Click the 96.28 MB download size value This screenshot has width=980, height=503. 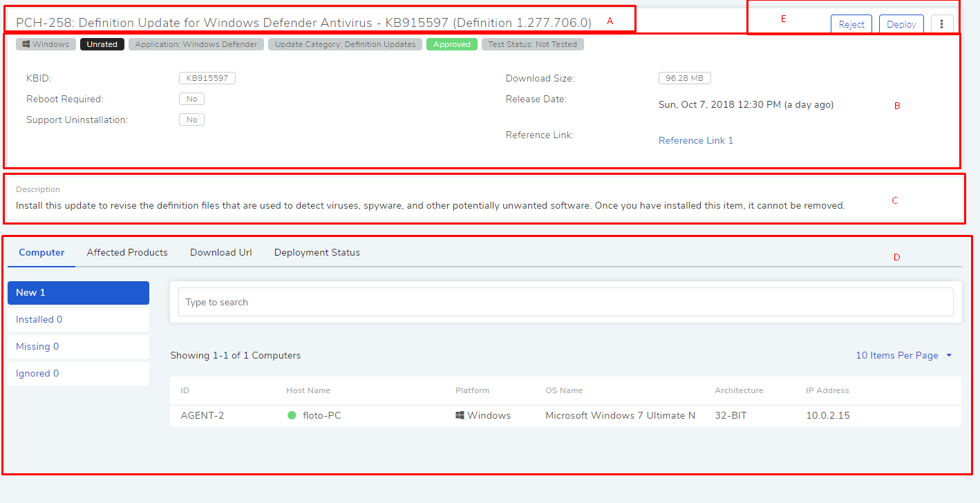[685, 78]
